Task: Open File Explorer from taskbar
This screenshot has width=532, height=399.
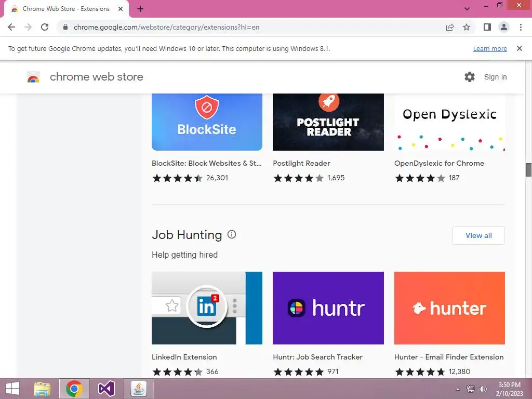Action: coord(42,389)
